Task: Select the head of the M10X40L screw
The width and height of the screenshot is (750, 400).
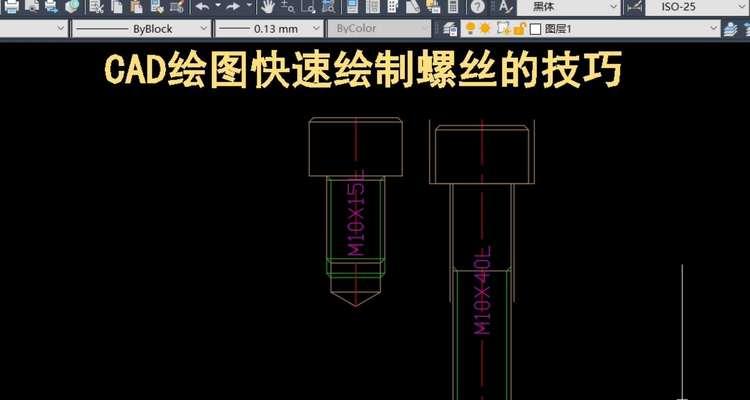Action: [482, 155]
